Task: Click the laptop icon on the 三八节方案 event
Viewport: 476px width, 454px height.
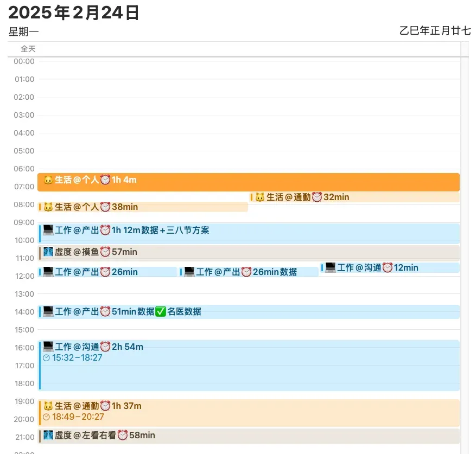Action: pyautogui.click(x=48, y=230)
